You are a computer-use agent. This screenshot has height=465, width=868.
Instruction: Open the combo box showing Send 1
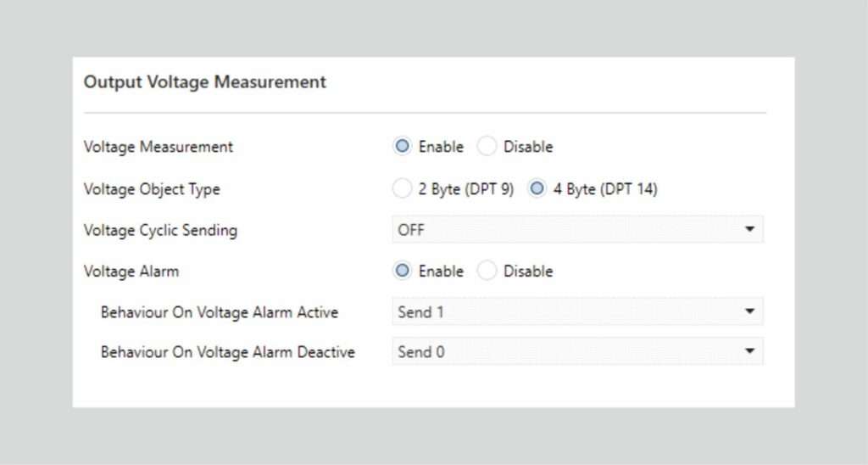tap(577, 311)
